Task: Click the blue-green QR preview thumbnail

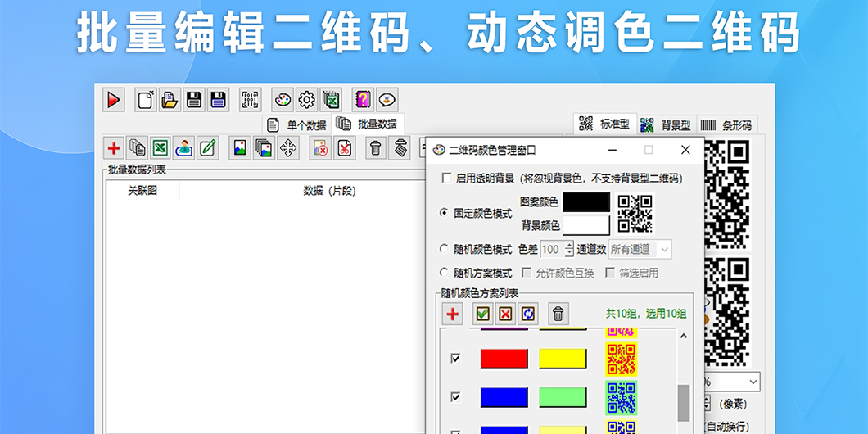Action: pos(621,397)
